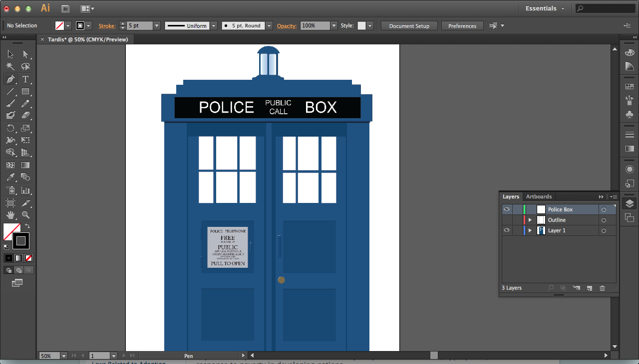
Task: Choose the Mesh tool
Action: click(10, 165)
